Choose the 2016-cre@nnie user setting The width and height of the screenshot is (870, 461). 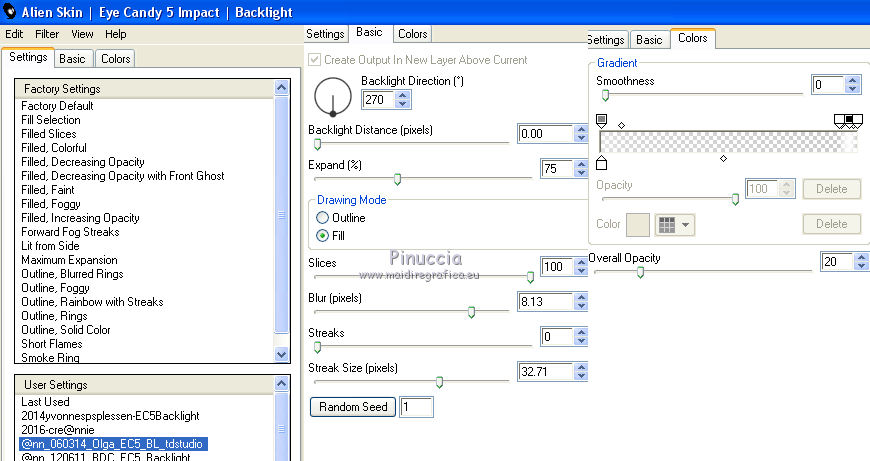(58, 429)
